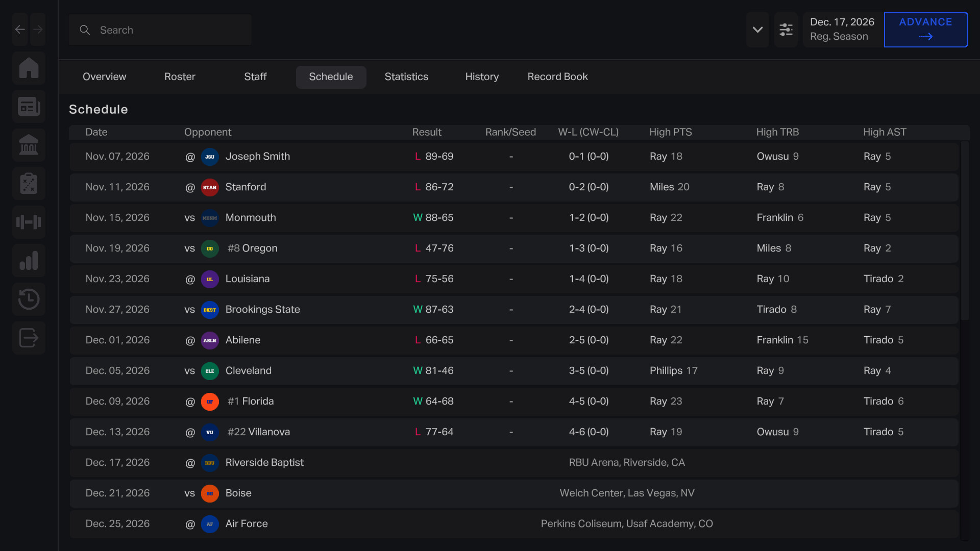Click the bank building sidebar icon

pyautogui.click(x=29, y=145)
